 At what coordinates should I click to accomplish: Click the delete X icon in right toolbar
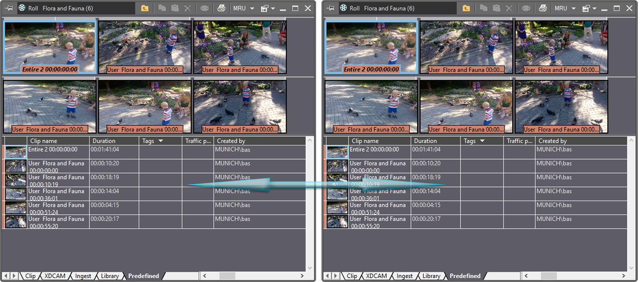[508, 8]
